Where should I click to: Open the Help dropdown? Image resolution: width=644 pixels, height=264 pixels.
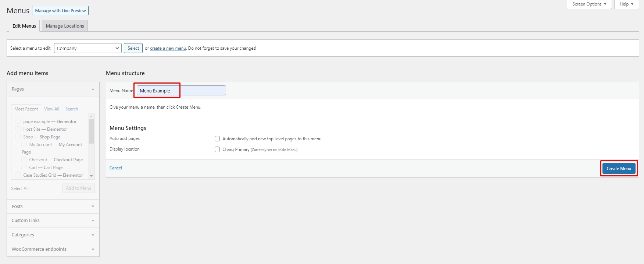pos(626,4)
